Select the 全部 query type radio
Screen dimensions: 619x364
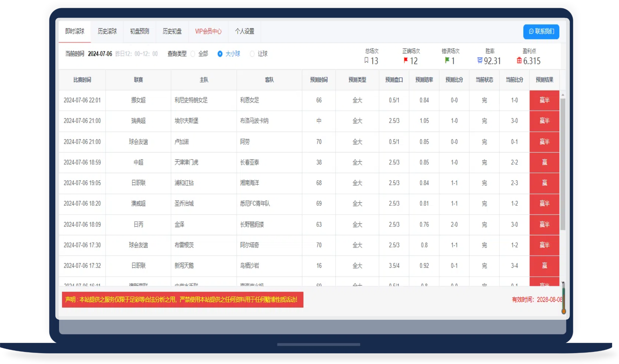193,54
